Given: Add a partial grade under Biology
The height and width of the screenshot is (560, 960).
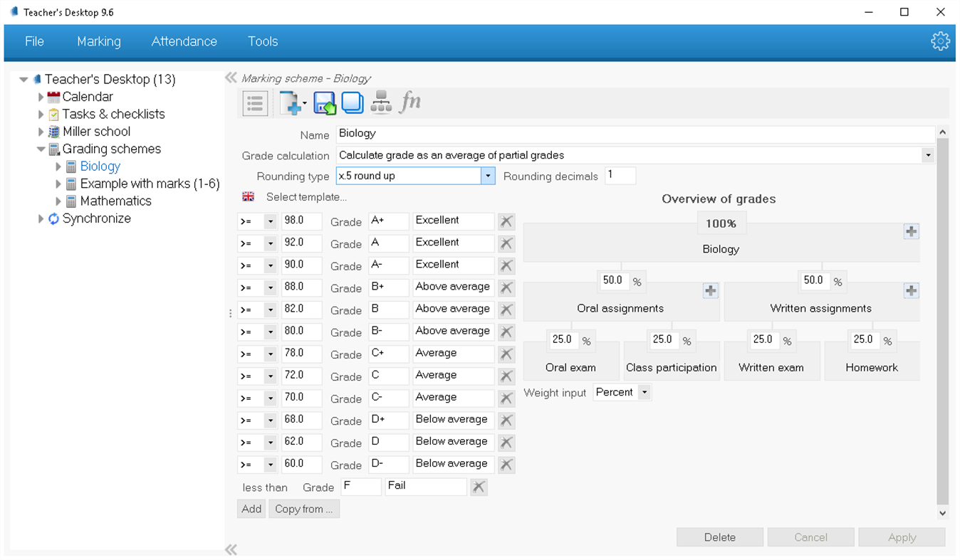Looking at the screenshot, I should click(x=912, y=231).
